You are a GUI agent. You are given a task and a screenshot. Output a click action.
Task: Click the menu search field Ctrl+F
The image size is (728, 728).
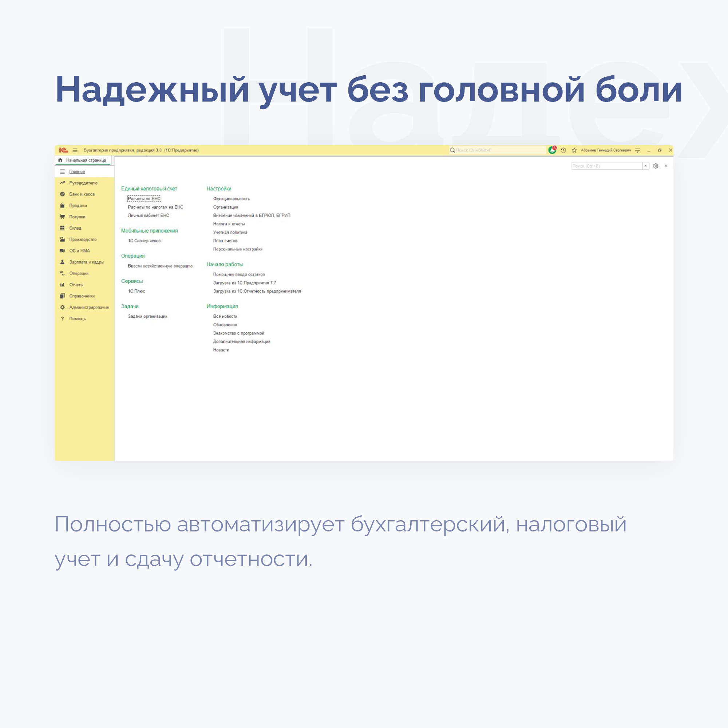(607, 166)
